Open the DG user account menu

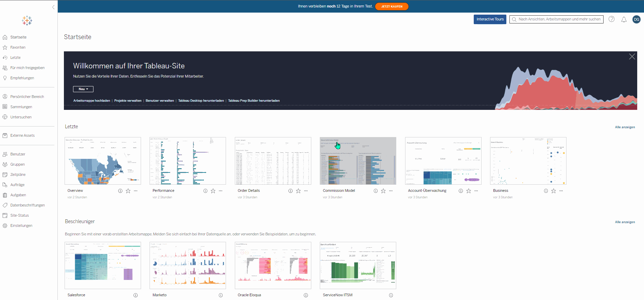pyautogui.click(x=637, y=19)
